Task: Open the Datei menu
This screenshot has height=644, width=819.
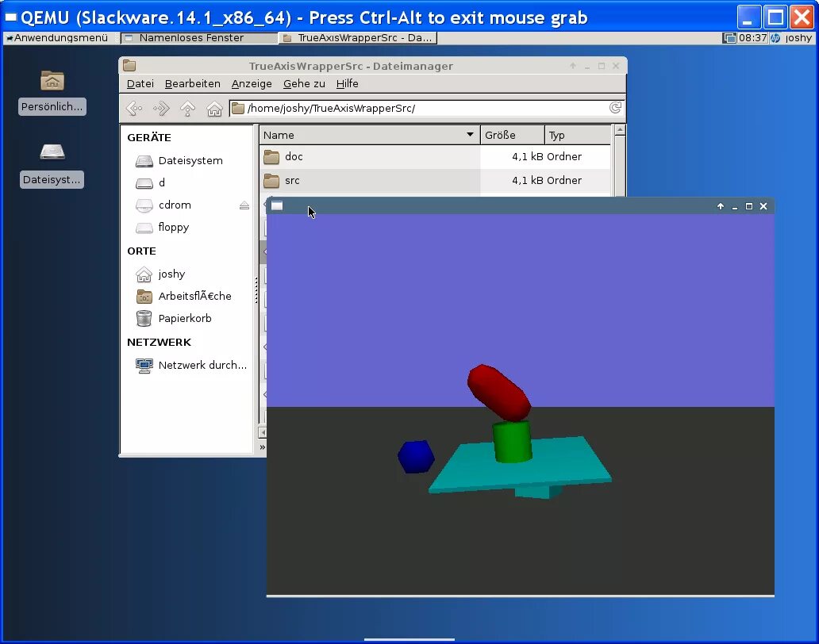Action: (140, 83)
